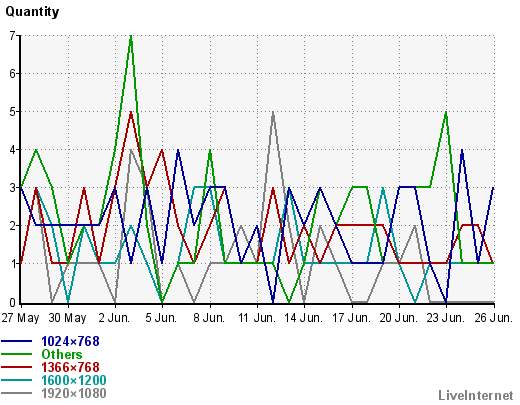Screen dimensions: 520x405
Task: Click the teal 1600×1200 legend line swatch
Action: coord(16,380)
